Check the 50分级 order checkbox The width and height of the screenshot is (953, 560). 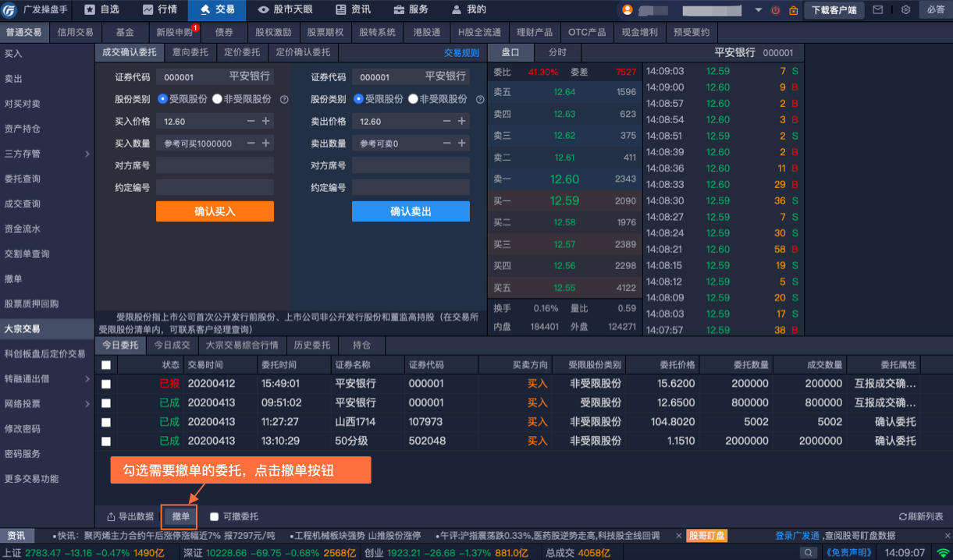106,441
